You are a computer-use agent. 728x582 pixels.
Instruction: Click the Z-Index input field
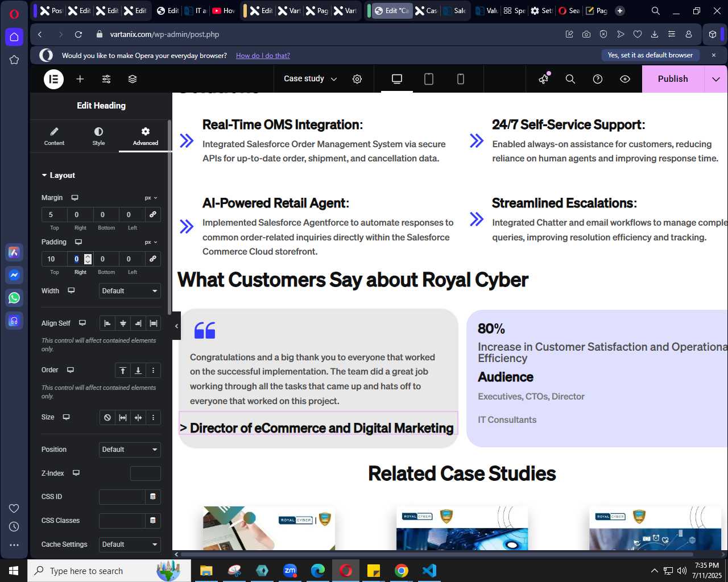(x=146, y=473)
